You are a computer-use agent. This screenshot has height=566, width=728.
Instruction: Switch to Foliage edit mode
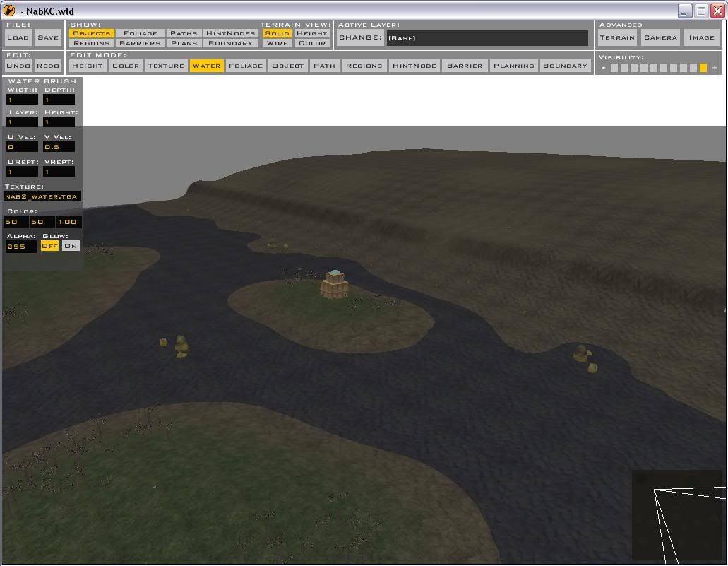click(246, 66)
